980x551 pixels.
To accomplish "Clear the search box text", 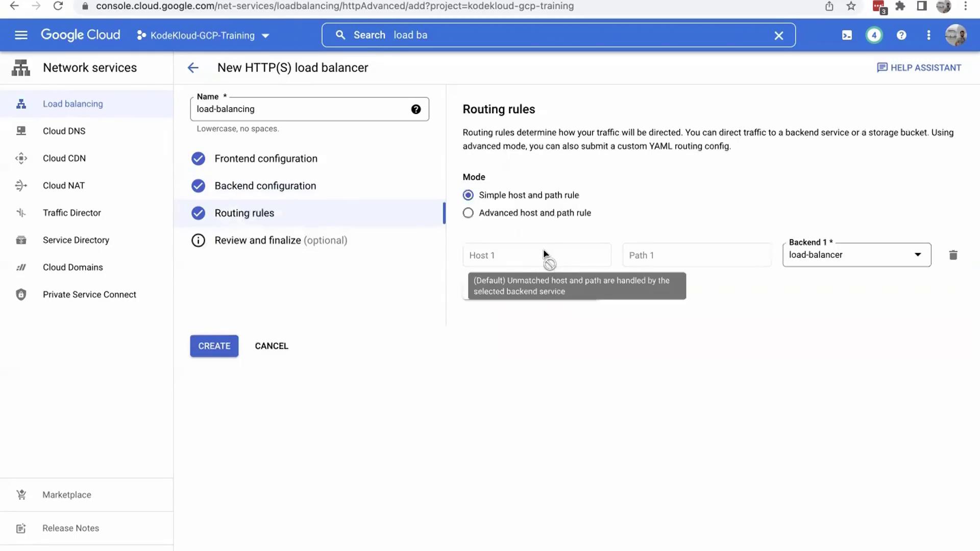I will [778, 36].
